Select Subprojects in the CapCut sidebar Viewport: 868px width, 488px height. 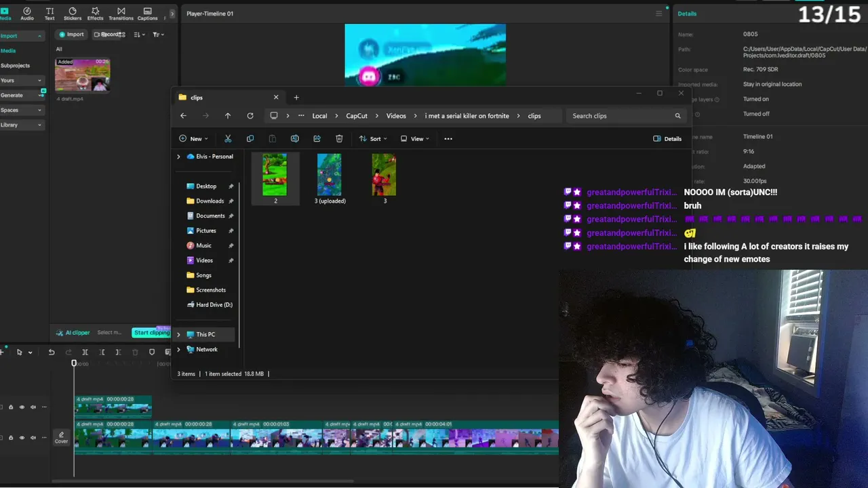[x=15, y=66]
